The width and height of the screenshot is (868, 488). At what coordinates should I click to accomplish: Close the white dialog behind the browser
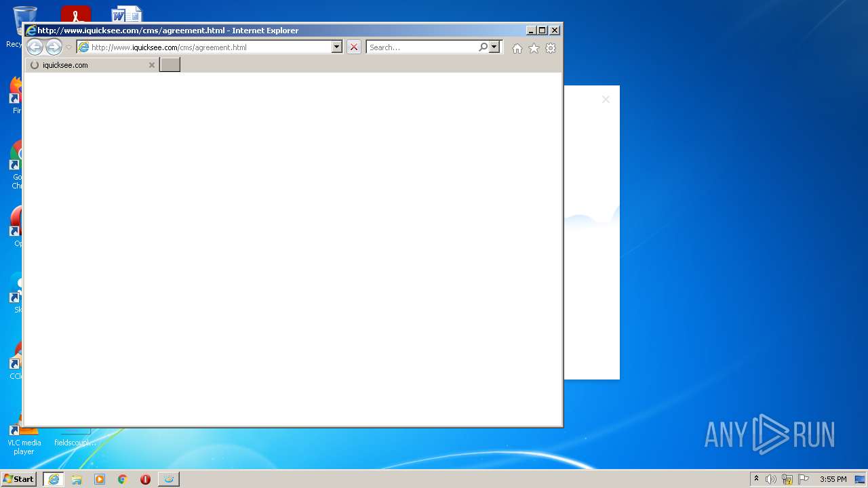pos(606,100)
